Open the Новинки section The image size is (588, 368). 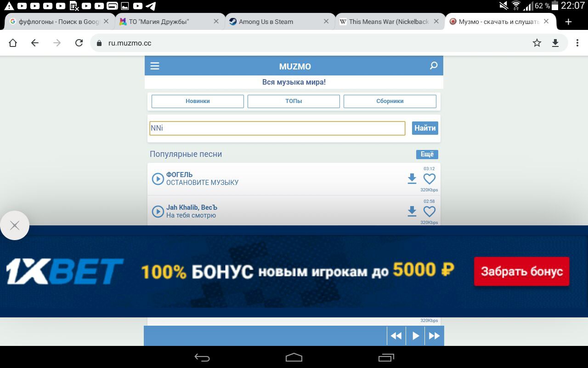(x=198, y=101)
